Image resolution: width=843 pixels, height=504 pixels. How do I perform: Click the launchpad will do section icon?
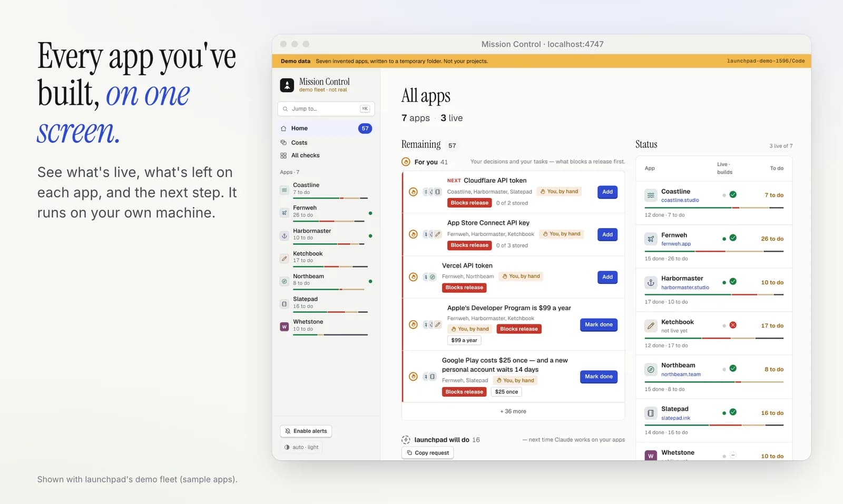[406, 440]
